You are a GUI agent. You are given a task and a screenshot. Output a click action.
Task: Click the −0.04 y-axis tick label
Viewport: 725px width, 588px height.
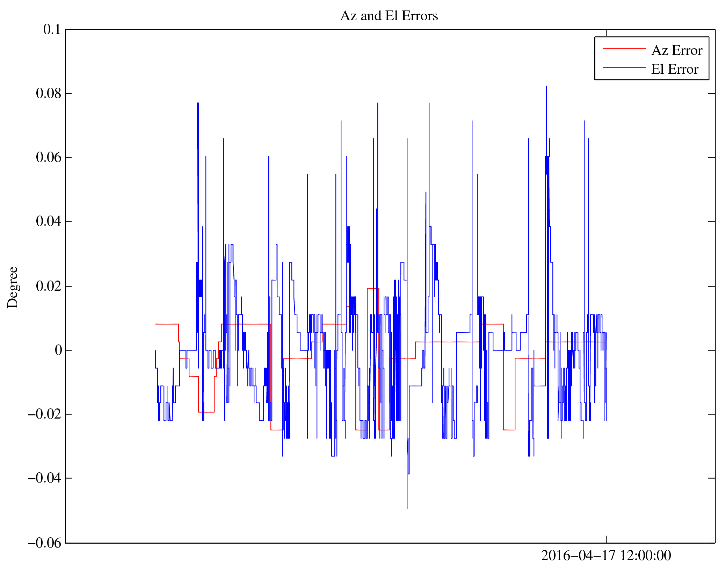(44, 478)
